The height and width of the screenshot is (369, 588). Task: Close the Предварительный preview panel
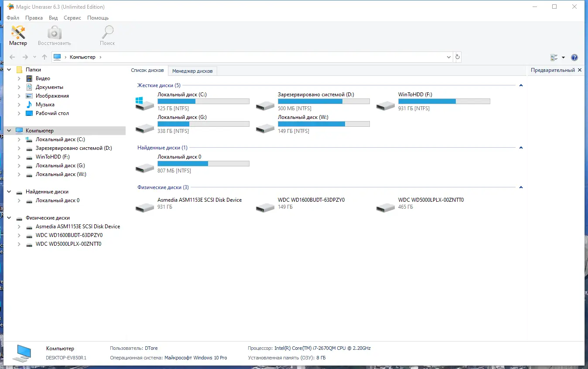point(580,70)
